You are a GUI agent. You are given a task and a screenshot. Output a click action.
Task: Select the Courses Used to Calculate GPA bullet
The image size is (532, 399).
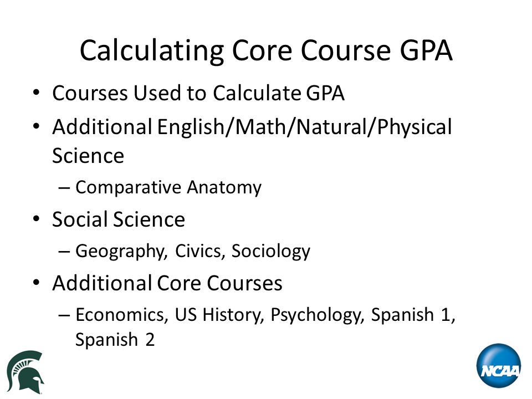pos(198,93)
